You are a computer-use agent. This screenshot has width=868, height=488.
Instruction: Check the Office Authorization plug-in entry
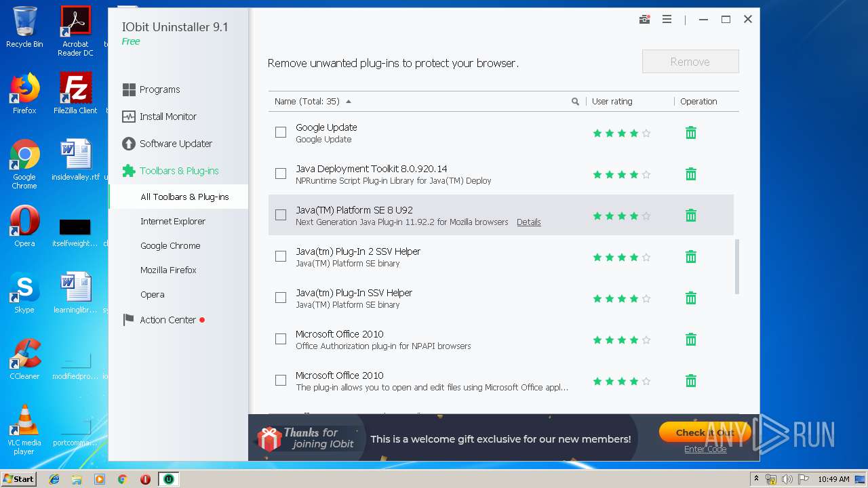[x=281, y=340]
